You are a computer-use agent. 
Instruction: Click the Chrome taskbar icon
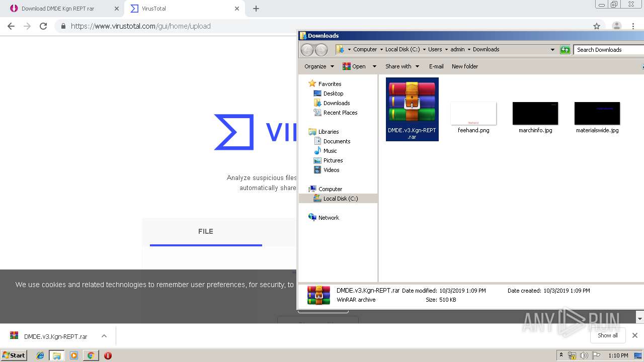(91, 355)
